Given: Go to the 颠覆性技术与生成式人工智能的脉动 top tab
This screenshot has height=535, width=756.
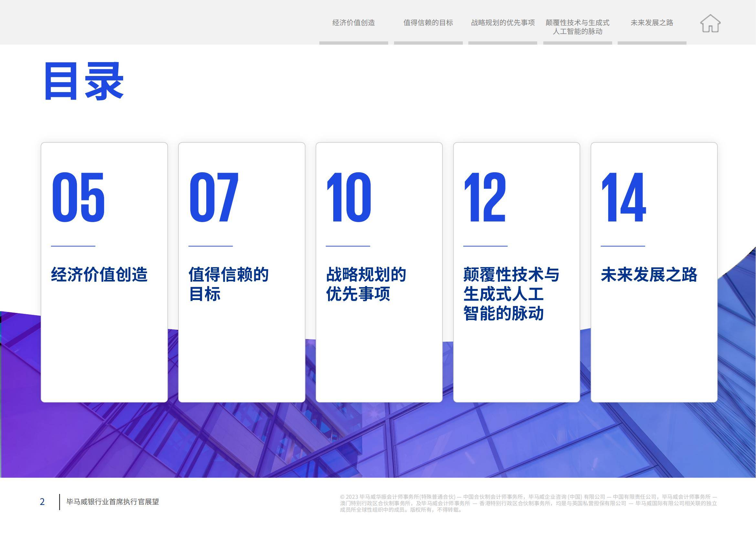Looking at the screenshot, I should [x=578, y=27].
